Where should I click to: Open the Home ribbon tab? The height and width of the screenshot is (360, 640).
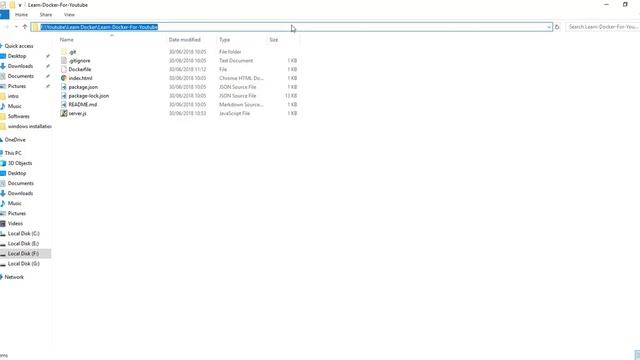[21, 15]
